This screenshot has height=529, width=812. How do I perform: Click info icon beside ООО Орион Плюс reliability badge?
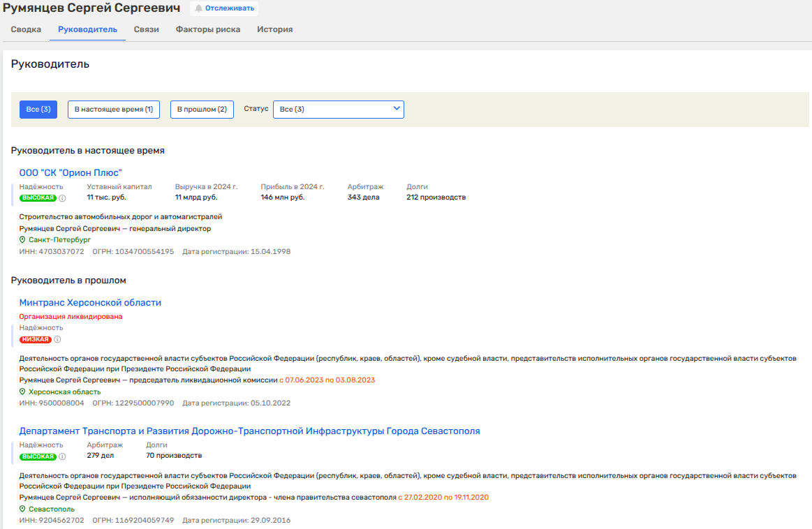(x=62, y=198)
